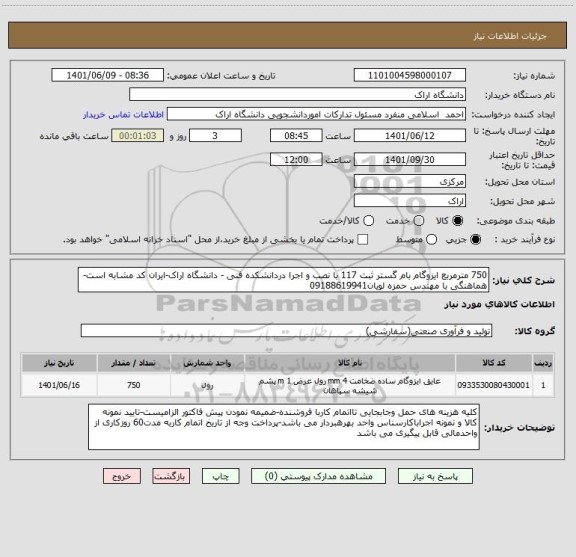
Task: Click the row number cell 1
Action: click(543, 385)
